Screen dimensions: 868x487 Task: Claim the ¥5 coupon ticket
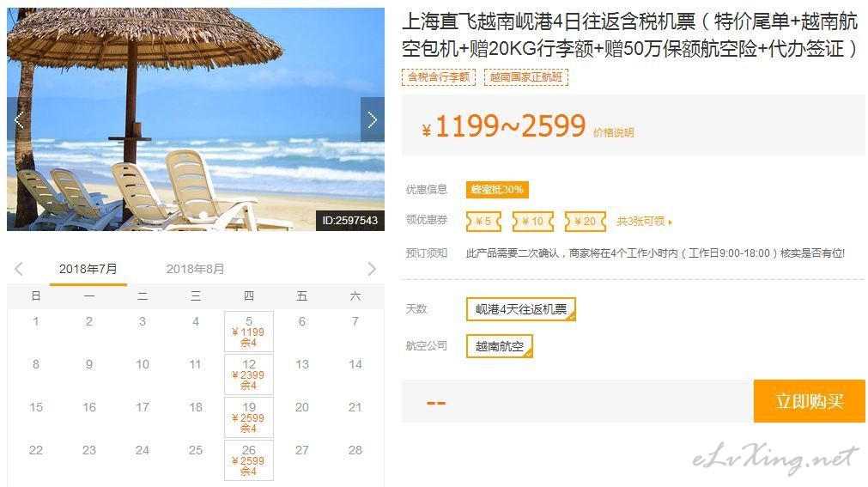click(x=484, y=221)
